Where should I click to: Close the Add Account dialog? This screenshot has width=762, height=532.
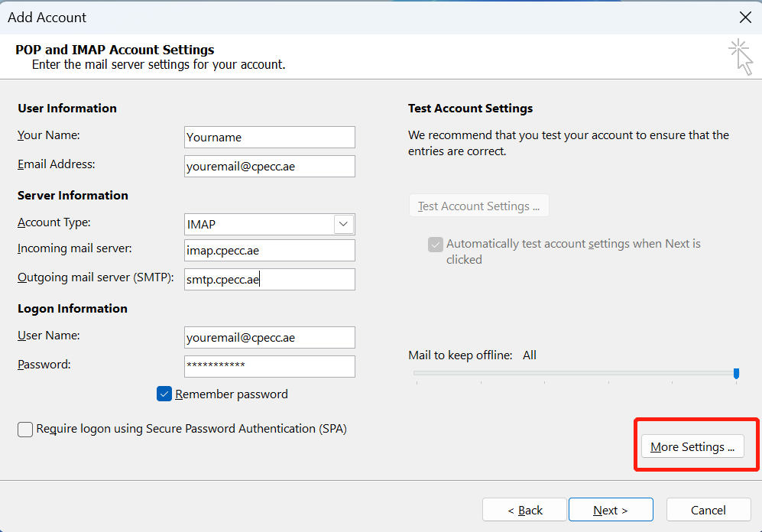(745, 18)
